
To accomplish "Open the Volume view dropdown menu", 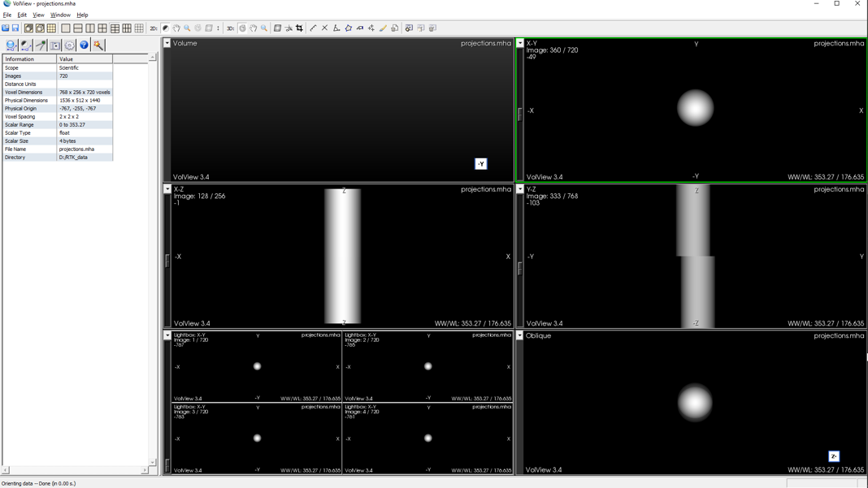I will coord(167,43).
